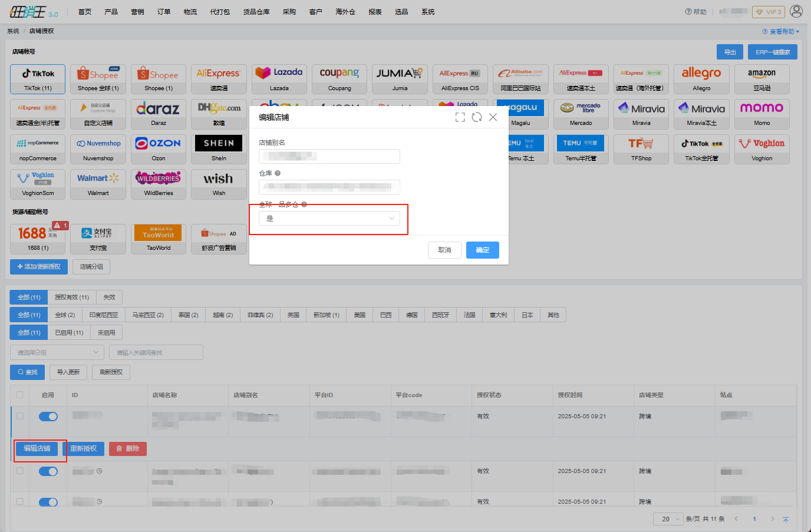Click the 刷新授权 button
This screenshot has height=532, width=811.
click(111, 372)
